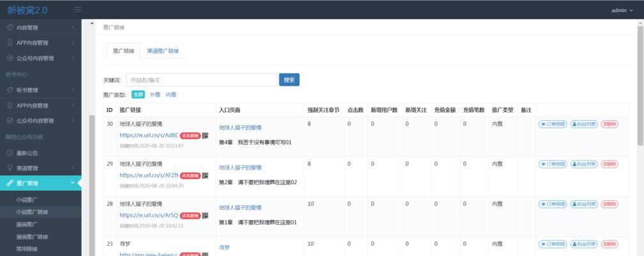The height and width of the screenshot is (256, 644).
Task: Collapse the 推广管理 sidebar menu
Action: [41, 184]
